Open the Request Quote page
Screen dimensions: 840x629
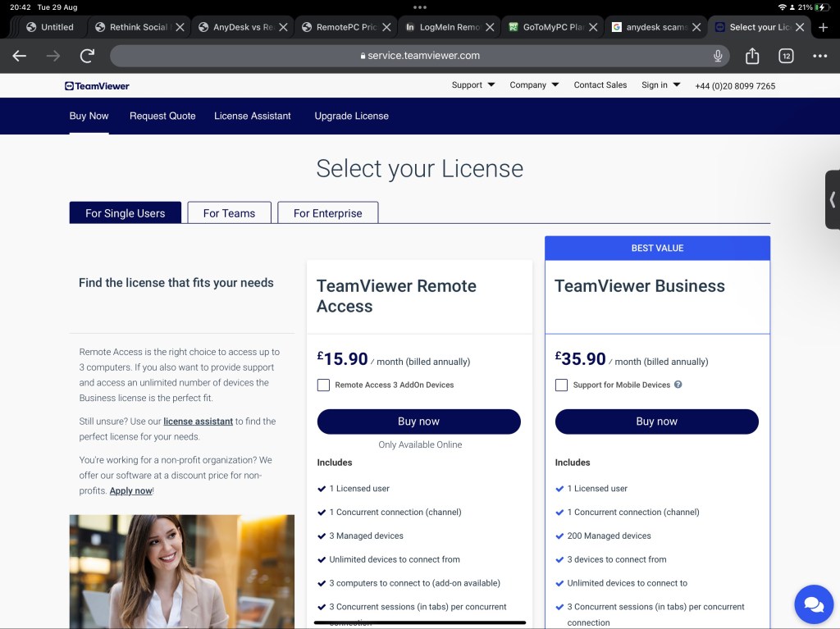[162, 116]
